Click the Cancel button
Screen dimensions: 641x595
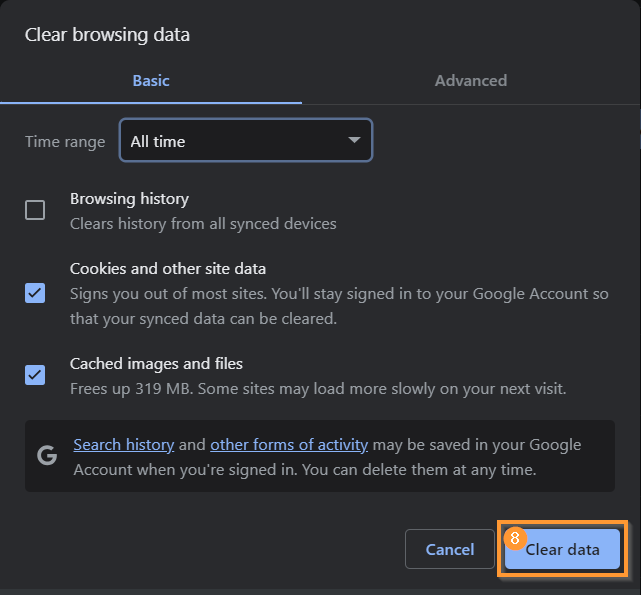[x=450, y=549]
